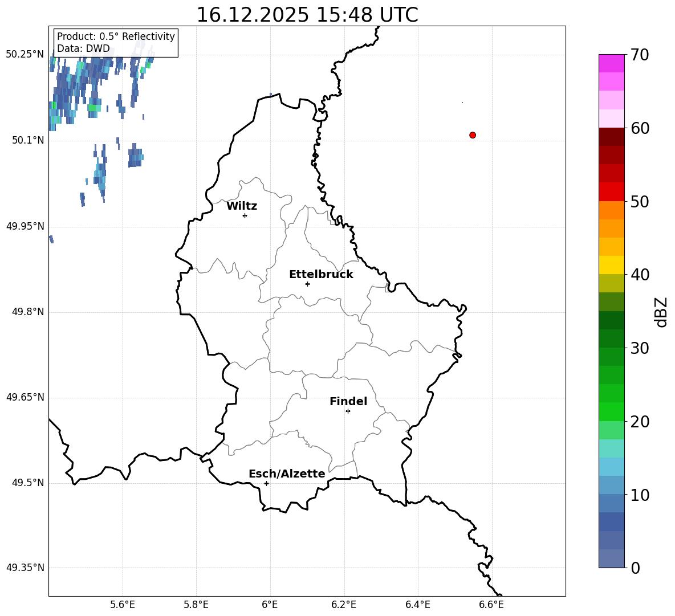Click the 0 colorbar tick label
Viewport: 675px width, 616px height.
(635, 568)
